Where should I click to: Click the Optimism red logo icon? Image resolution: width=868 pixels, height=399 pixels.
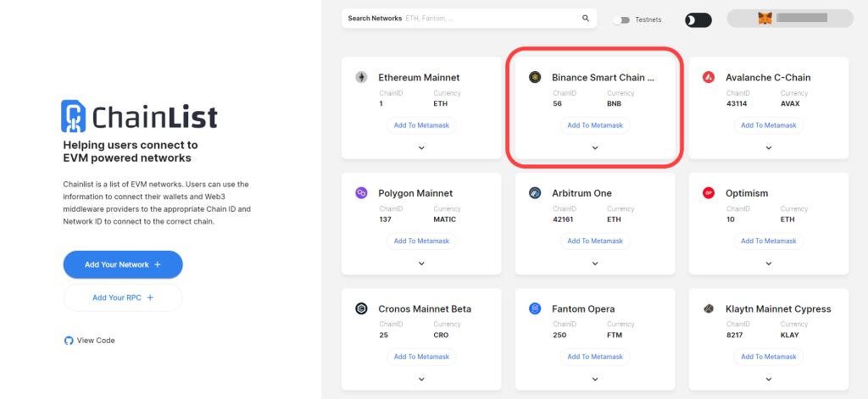click(708, 192)
